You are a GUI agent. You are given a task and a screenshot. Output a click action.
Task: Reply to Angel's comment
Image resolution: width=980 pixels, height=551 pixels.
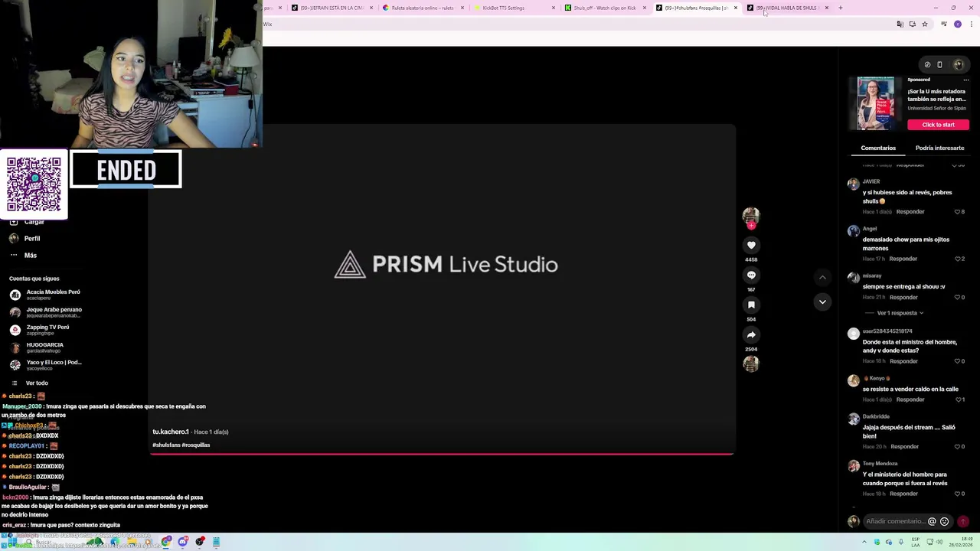903,259
